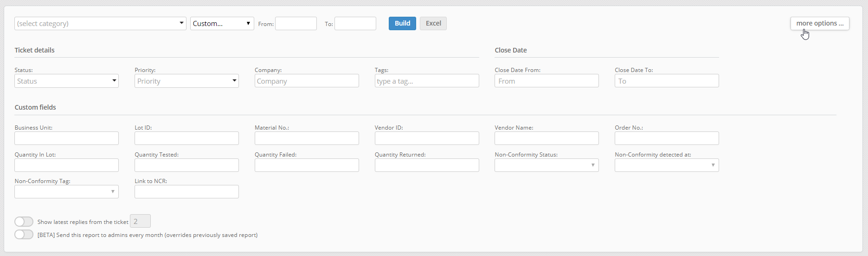The width and height of the screenshot is (868, 256).
Task: Toggle show latest replies from ticket
Action: [24, 222]
